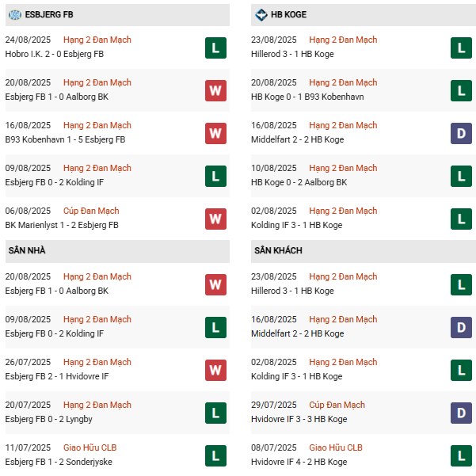Click D badge for Hvidovre IF 3-3 HB Koge

(x=461, y=413)
